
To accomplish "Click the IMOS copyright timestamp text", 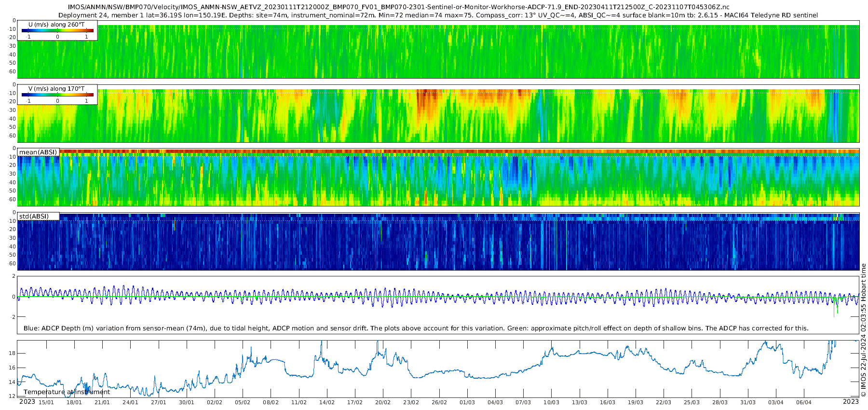I will [864, 330].
